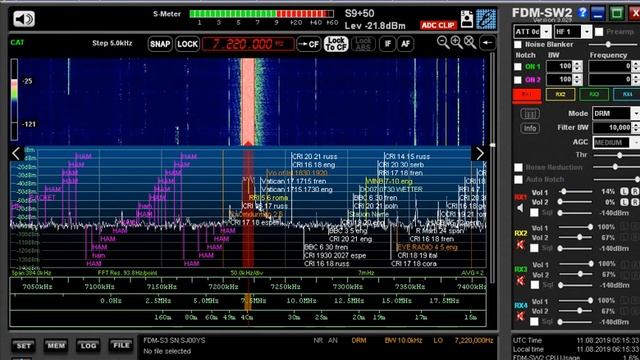Image resolution: width=640 pixels, height=360 pixels.
Task: Open the blue help question mark
Action: [x=582, y=13]
